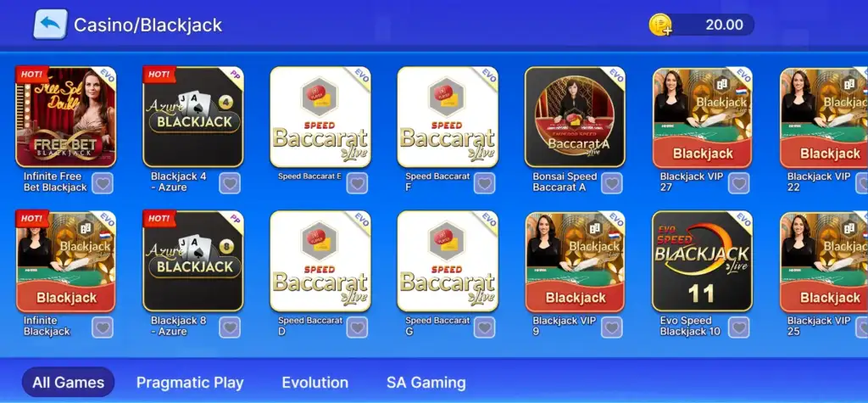Open SA Gaming tab

pos(426,383)
